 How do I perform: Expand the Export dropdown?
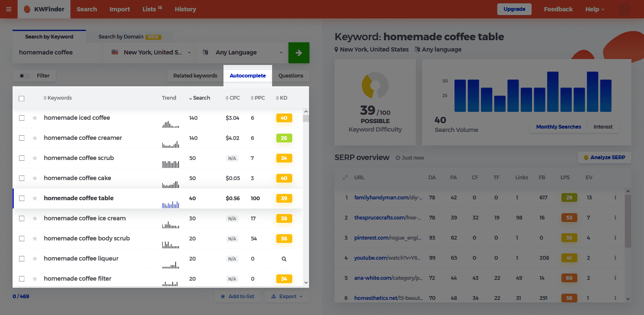287,297
